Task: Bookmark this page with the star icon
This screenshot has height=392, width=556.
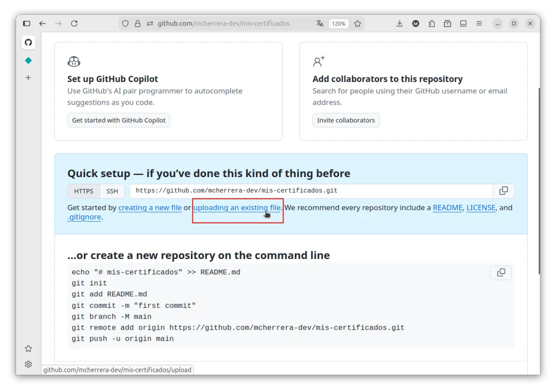Action: tap(357, 24)
